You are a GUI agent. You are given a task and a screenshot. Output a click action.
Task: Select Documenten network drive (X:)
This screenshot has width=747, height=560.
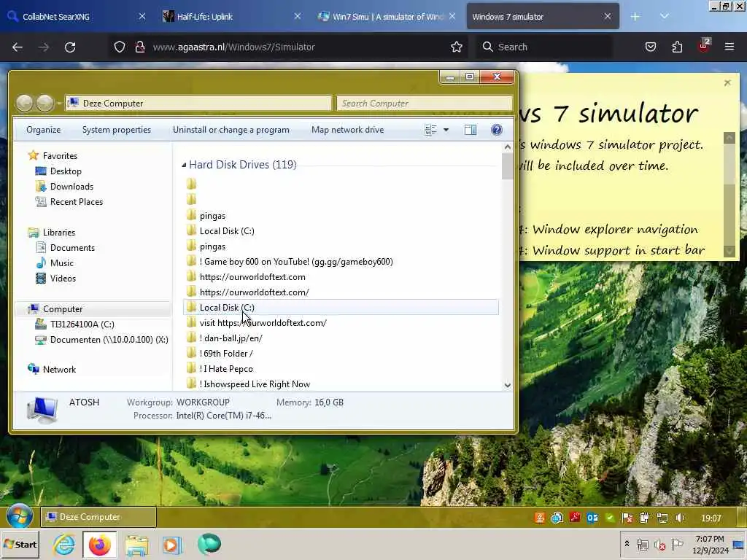click(109, 340)
